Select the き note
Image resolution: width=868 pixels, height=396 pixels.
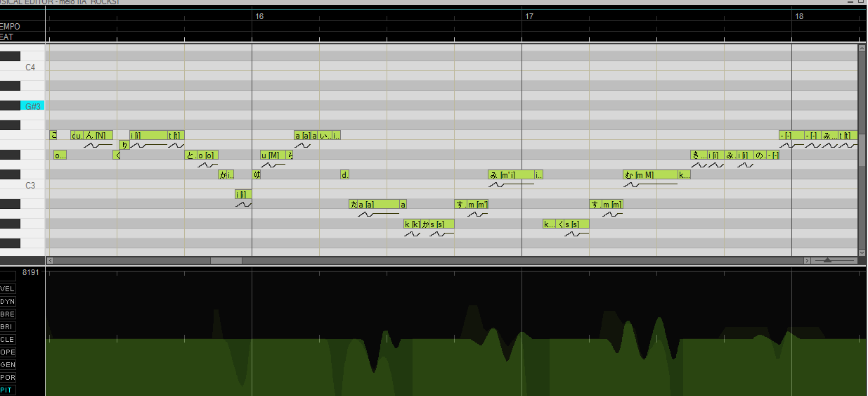[699, 155]
